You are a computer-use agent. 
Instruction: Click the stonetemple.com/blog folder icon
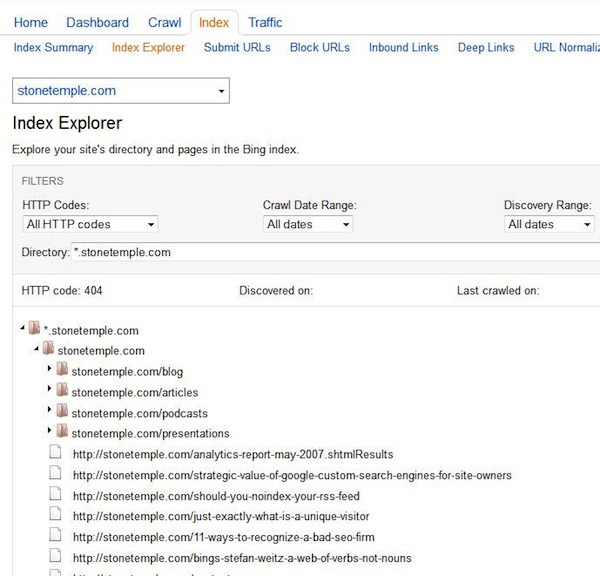click(x=62, y=369)
